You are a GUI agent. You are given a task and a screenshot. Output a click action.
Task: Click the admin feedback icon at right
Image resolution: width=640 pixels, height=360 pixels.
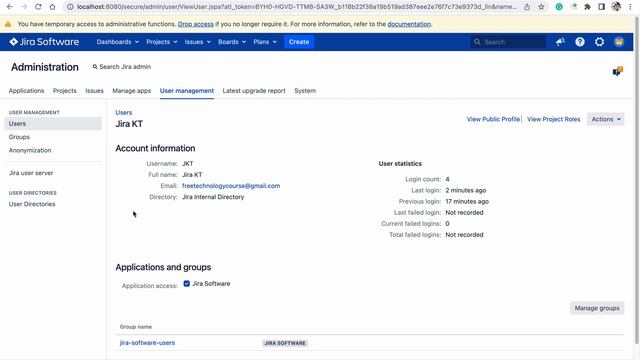(618, 71)
